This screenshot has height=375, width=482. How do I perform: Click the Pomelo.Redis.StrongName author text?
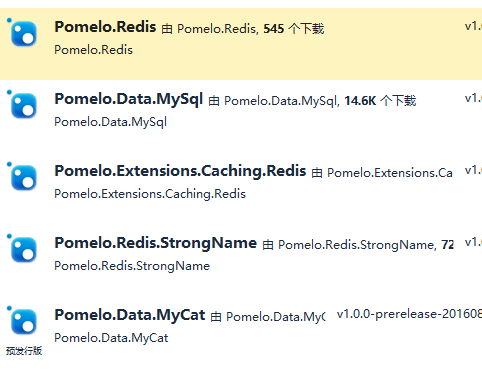(x=357, y=245)
